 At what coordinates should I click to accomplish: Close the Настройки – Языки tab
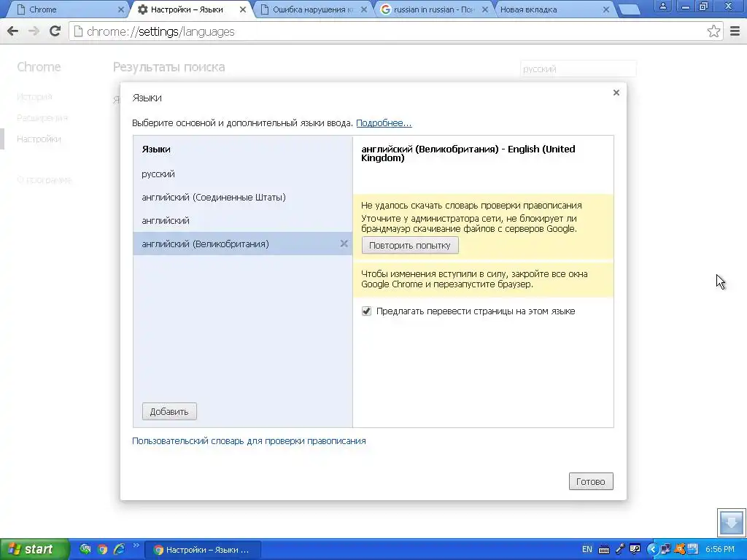pyautogui.click(x=243, y=9)
